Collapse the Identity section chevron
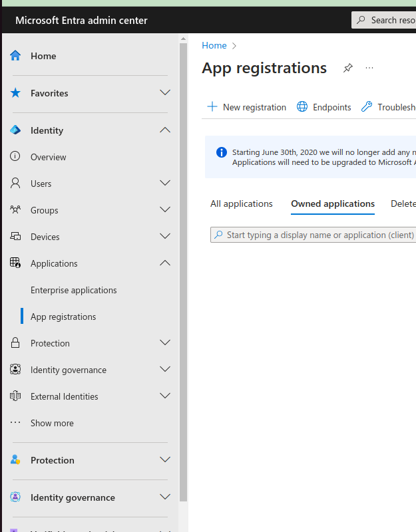 [x=165, y=130]
